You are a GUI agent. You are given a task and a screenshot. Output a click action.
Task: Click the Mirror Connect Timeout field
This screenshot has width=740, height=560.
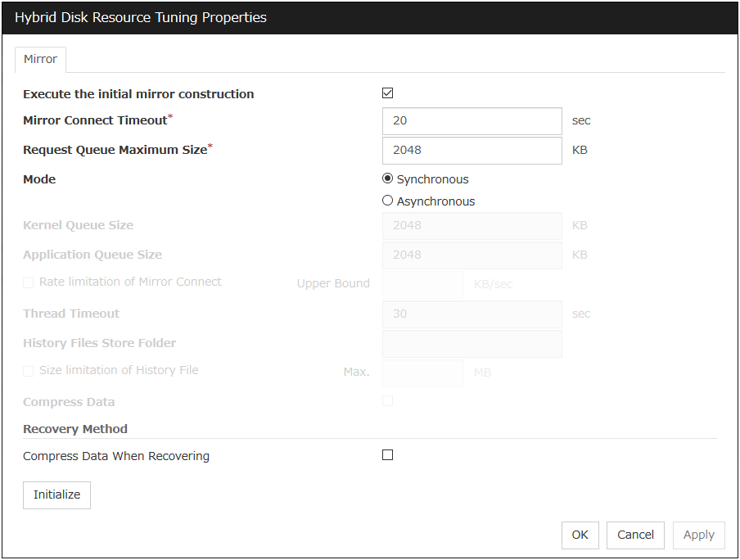tap(472, 120)
